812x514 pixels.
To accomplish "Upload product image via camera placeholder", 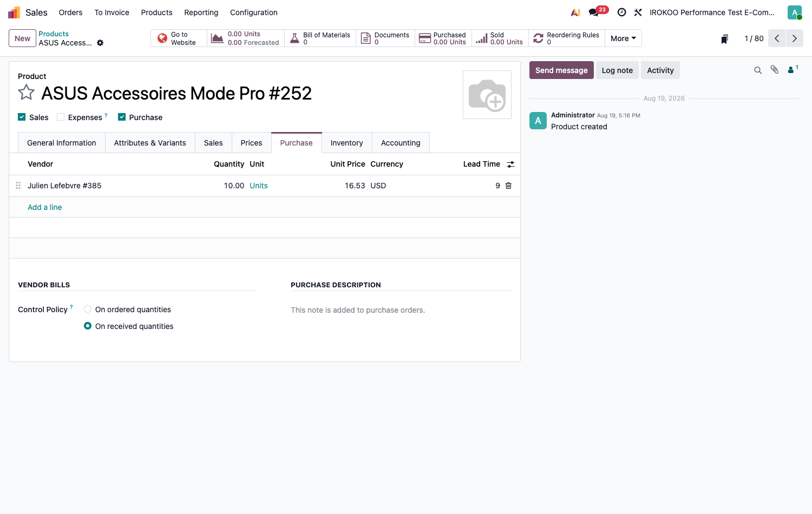I will pos(487,95).
